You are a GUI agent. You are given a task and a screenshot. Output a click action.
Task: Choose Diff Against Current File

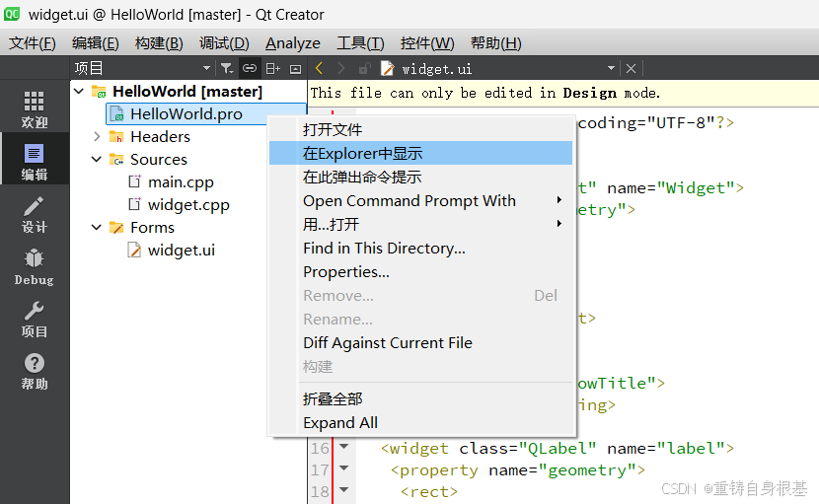(x=421, y=342)
